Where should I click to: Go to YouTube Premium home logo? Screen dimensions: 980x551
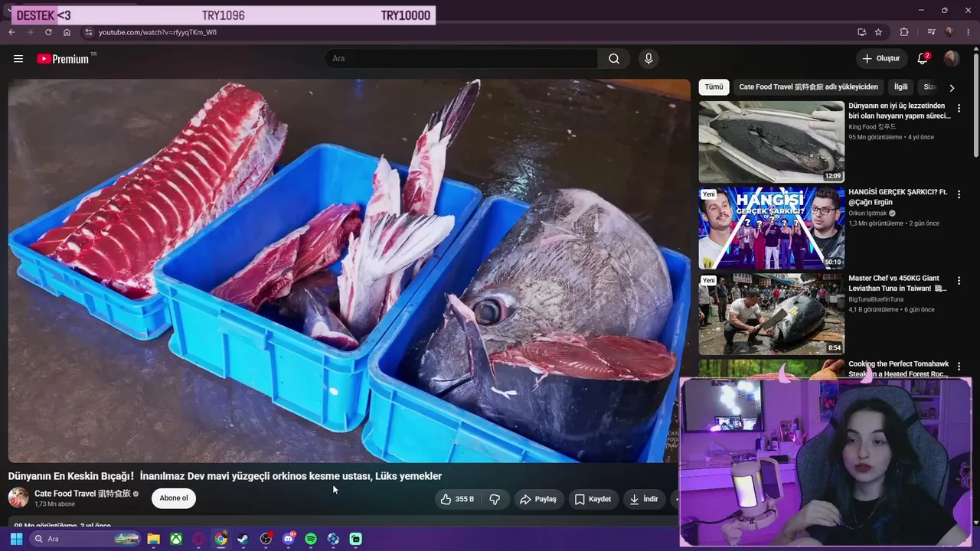pos(63,59)
